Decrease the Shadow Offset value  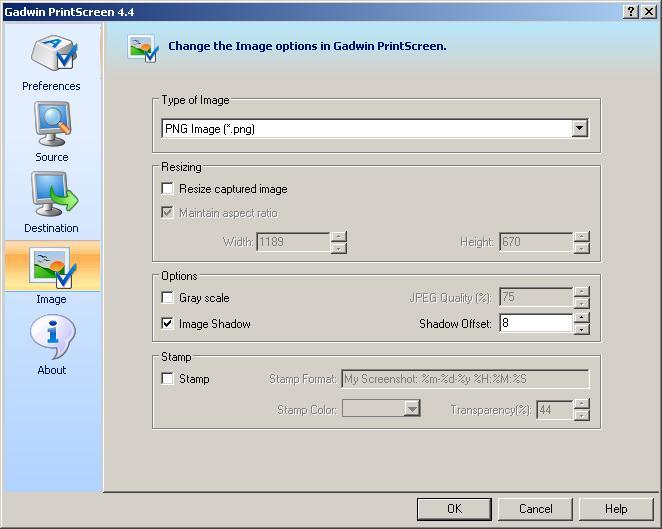582,329
